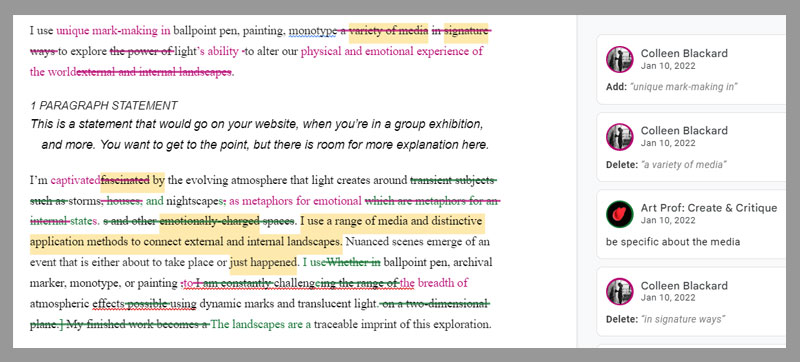
Task: Click the '1 PARAGRAPH STATEMENT' heading
Action: (104, 106)
